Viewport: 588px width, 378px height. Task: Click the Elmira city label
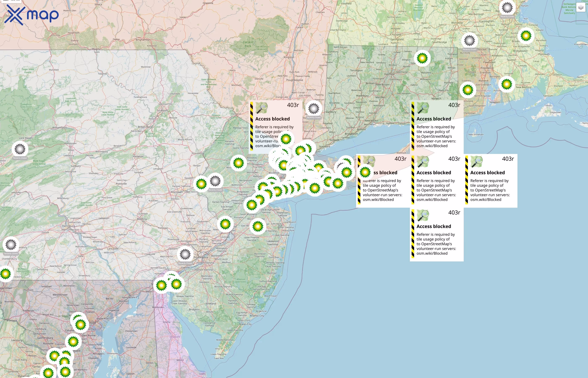tap(75, 41)
